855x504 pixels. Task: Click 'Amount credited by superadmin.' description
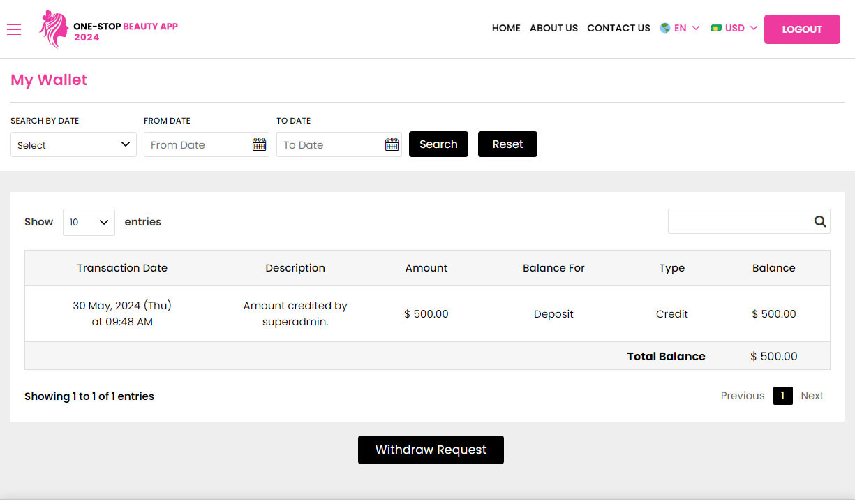coord(295,314)
